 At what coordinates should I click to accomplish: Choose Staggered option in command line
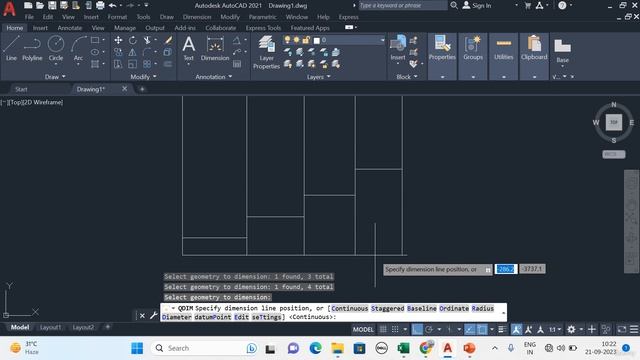click(387, 308)
